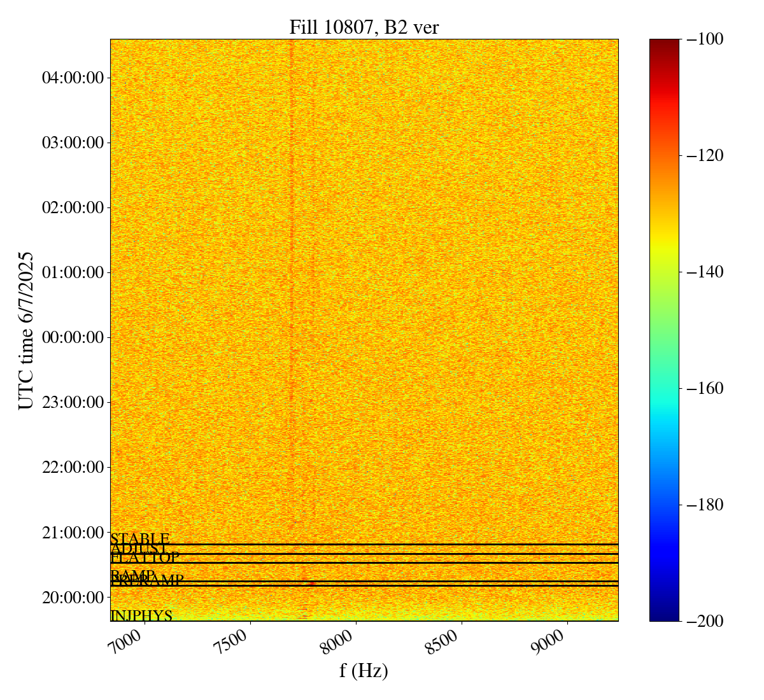The width and height of the screenshot is (764, 700).
Task: Click the dark blue bottom of the colorbar
Action: (x=664, y=616)
